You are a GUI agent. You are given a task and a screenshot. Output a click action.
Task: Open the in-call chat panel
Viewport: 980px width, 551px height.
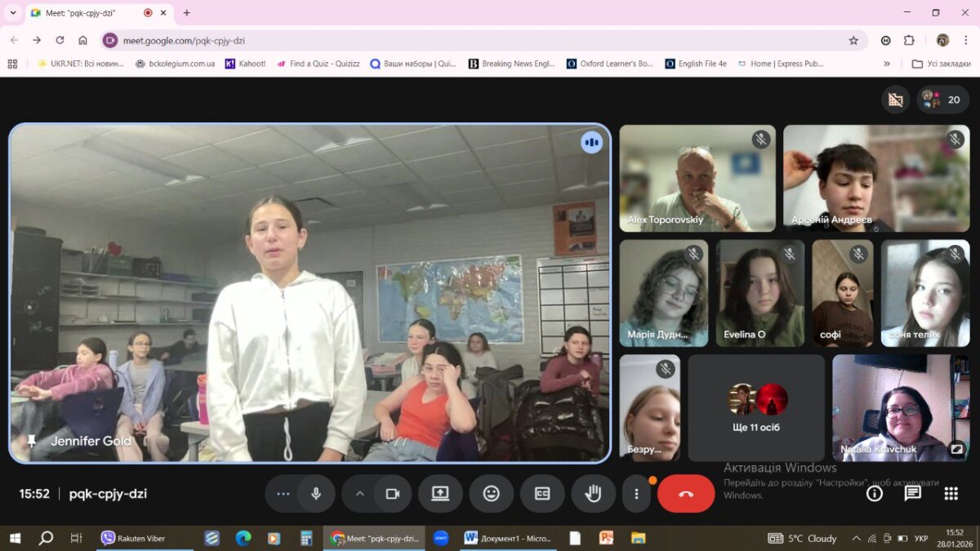point(913,494)
